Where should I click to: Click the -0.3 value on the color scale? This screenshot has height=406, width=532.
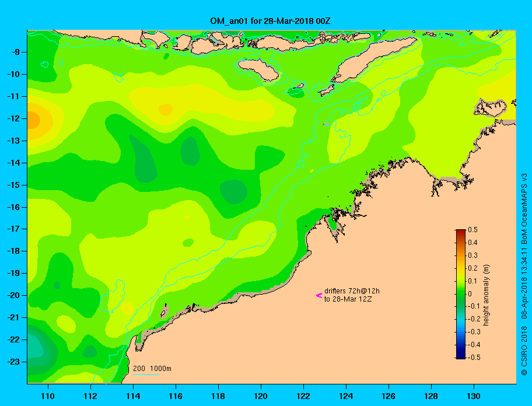point(474,332)
